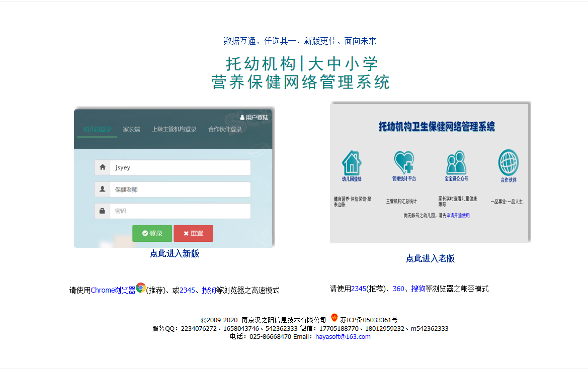Click the hayasoft@163.com email link
The height and width of the screenshot is (370, 588).
point(343,337)
